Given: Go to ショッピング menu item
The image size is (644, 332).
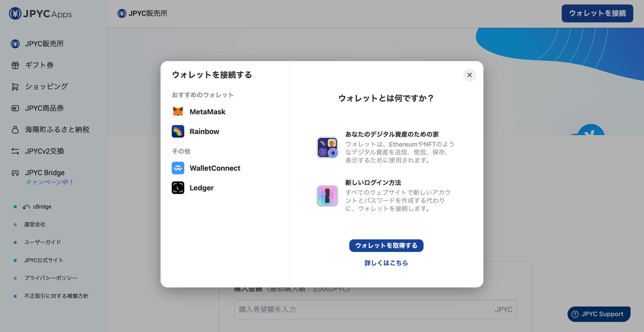Looking at the screenshot, I should coord(47,87).
